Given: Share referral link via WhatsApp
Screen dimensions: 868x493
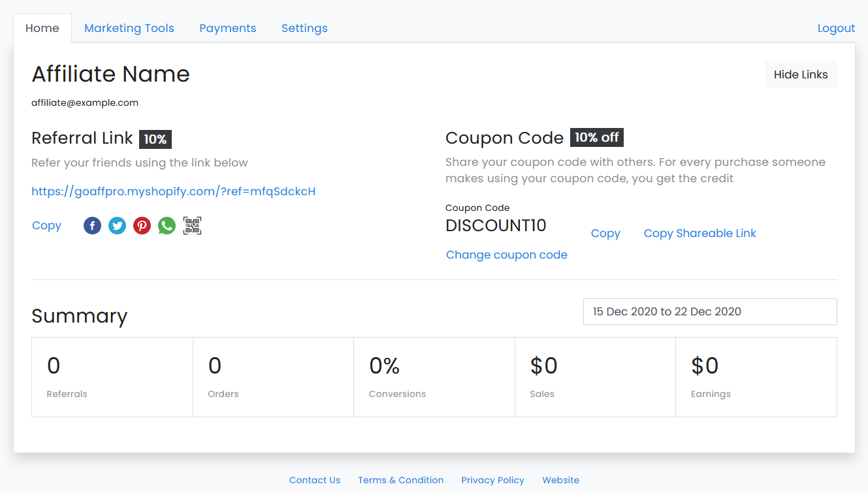Looking at the screenshot, I should [167, 225].
